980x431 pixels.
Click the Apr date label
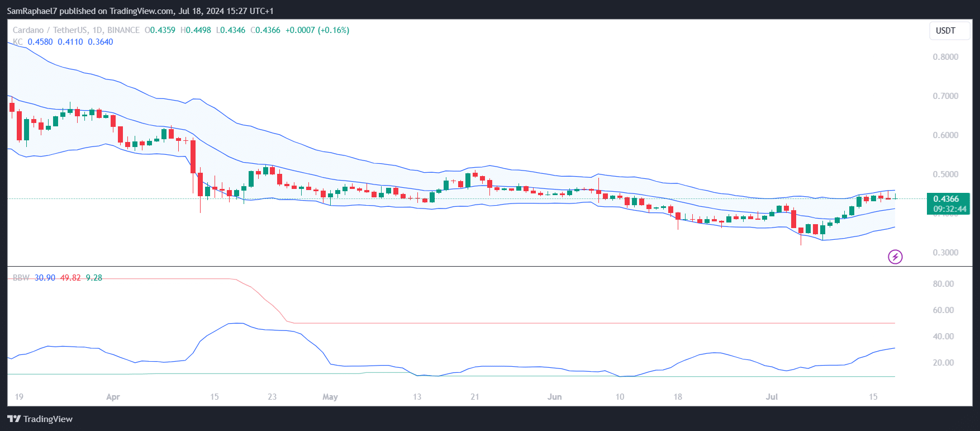tap(113, 397)
